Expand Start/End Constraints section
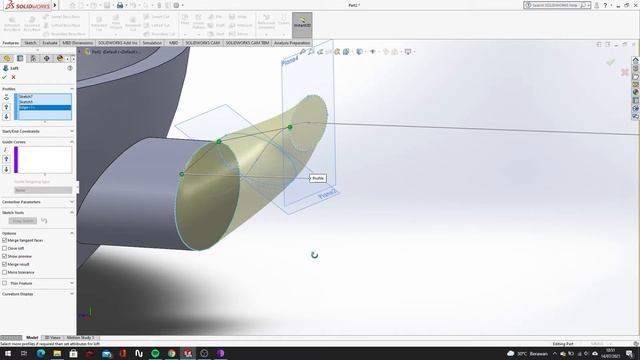 (72, 131)
